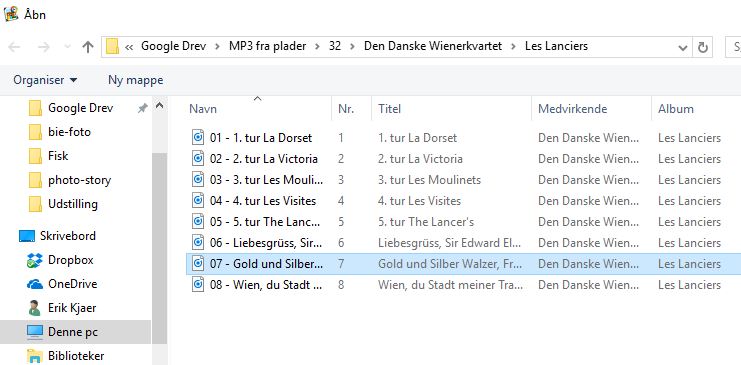Click audio file icon for track 05
Image resolution: width=741 pixels, height=365 pixels.
198,221
